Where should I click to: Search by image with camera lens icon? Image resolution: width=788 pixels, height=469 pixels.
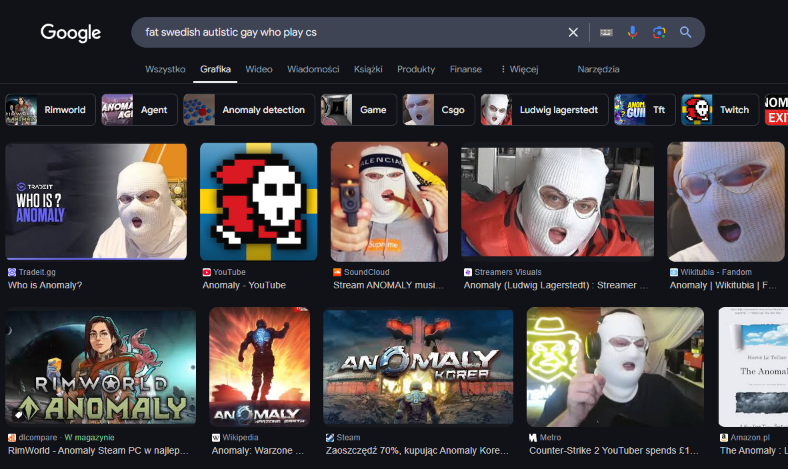pos(659,33)
